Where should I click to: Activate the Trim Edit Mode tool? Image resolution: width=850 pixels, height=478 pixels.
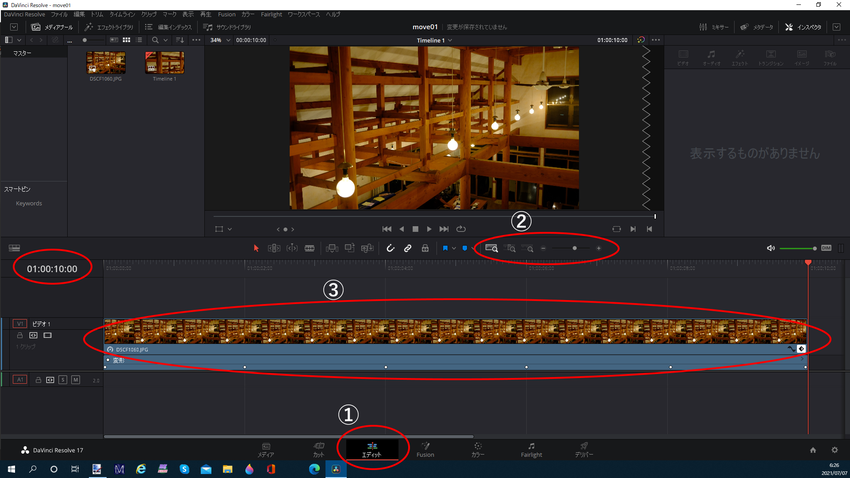click(x=274, y=248)
